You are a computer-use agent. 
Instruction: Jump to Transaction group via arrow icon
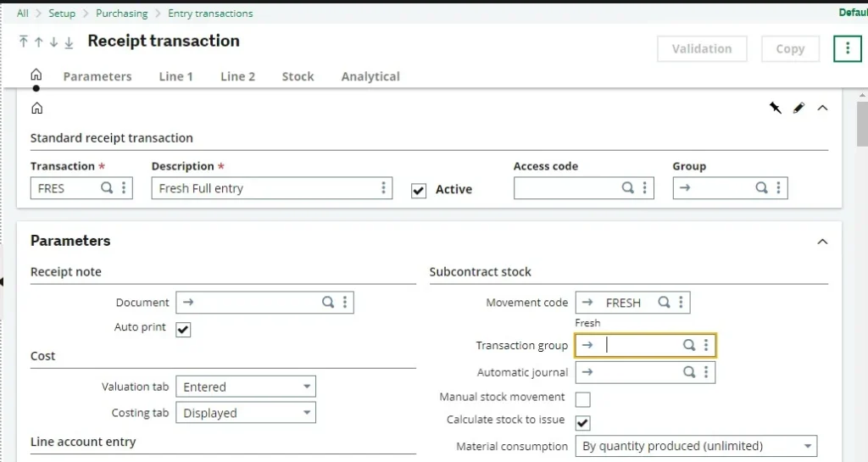click(587, 345)
